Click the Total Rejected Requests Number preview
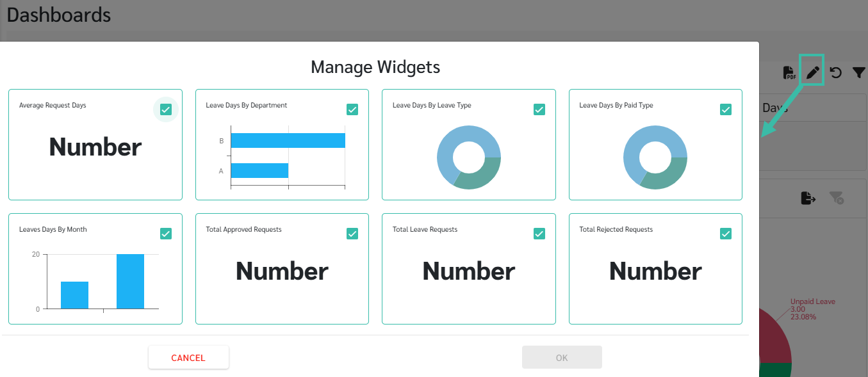 click(x=655, y=271)
